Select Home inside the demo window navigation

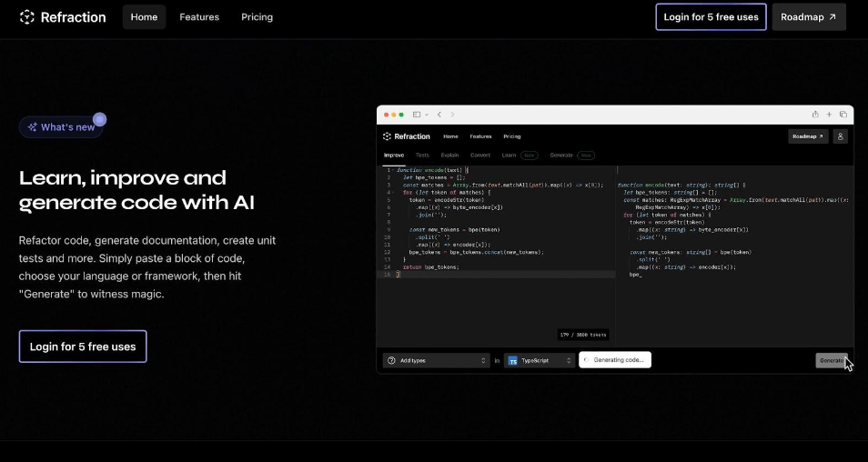(450, 136)
